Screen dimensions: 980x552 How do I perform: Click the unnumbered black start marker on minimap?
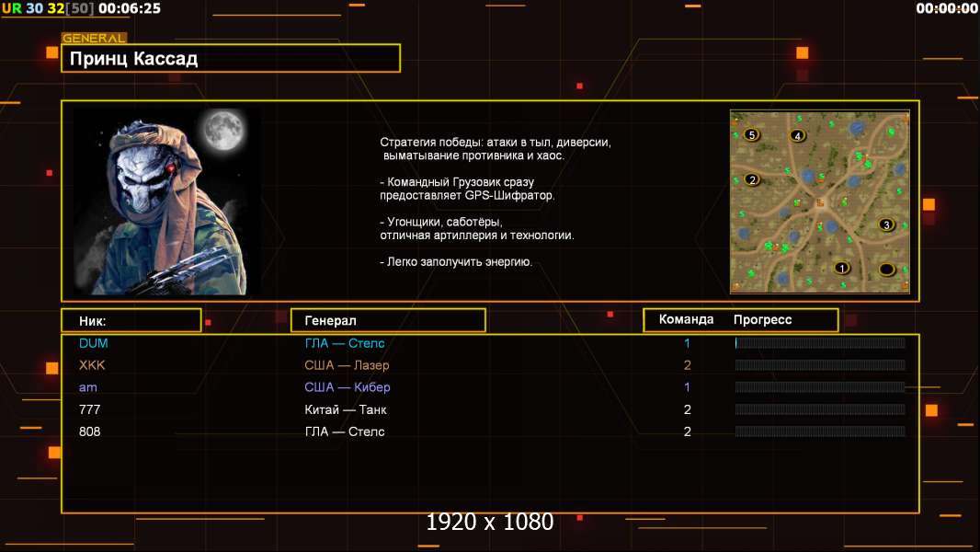click(886, 270)
